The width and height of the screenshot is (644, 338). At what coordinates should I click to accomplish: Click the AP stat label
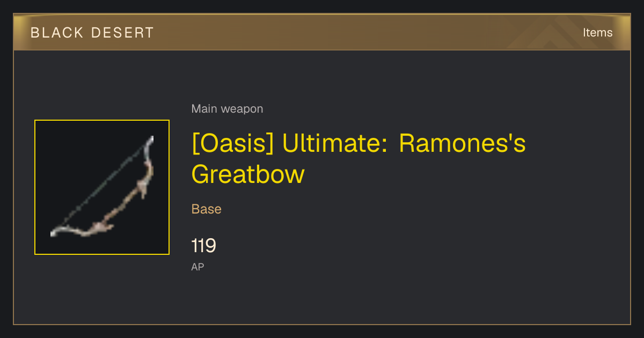pyautogui.click(x=197, y=267)
